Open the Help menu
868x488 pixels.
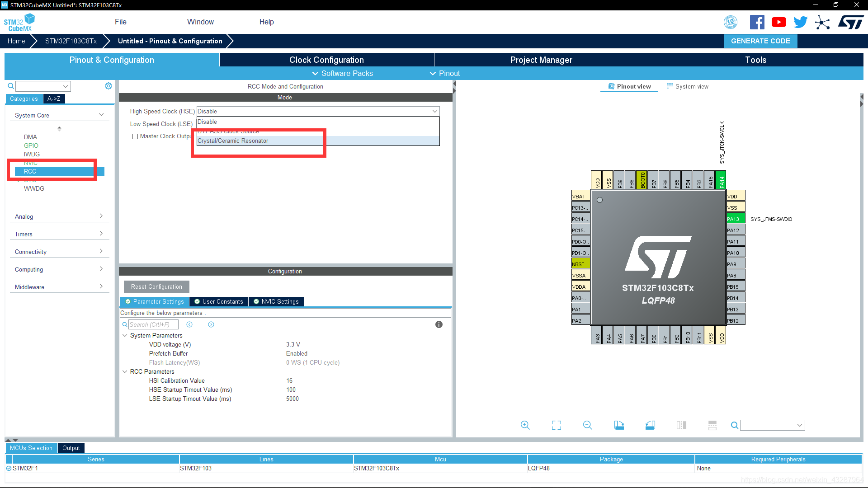point(266,22)
